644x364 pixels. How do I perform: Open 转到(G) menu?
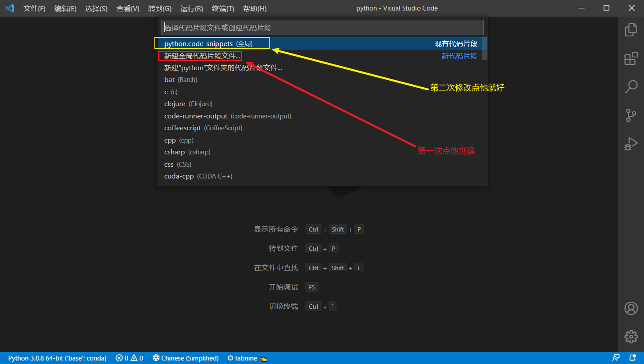pos(160,8)
